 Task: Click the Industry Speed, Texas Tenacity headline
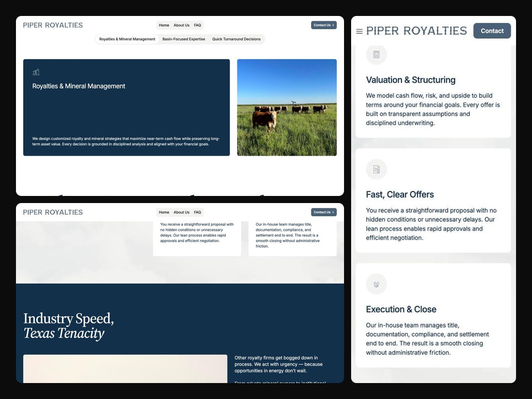[x=69, y=326]
